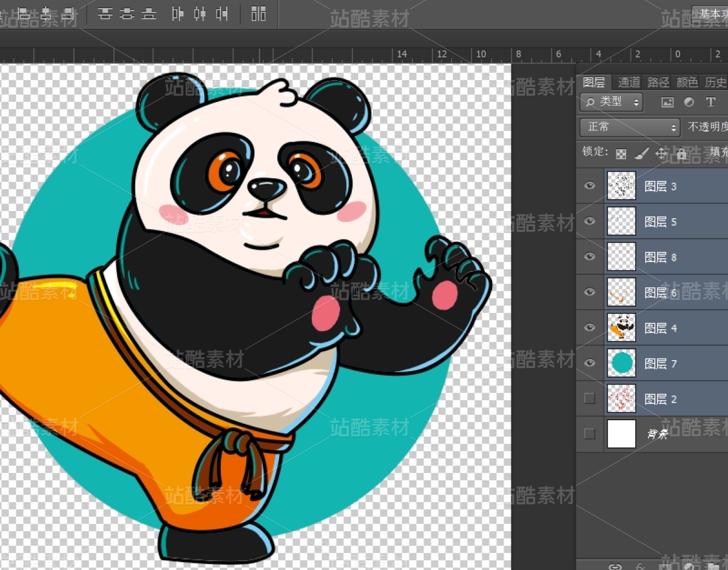Show 图层 2 using its visibility box
Screen dimensions: 728x570
pos(589,398)
